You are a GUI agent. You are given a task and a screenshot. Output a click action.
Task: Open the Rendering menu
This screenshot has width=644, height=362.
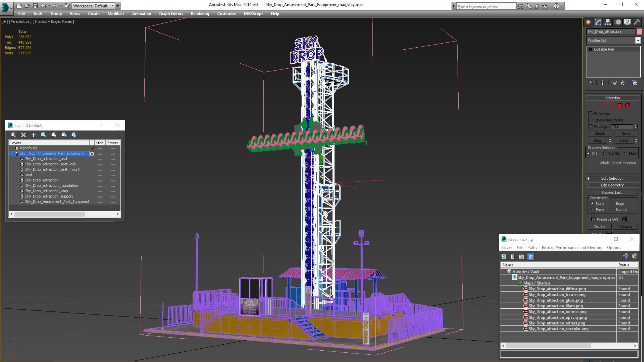pos(200,14)
